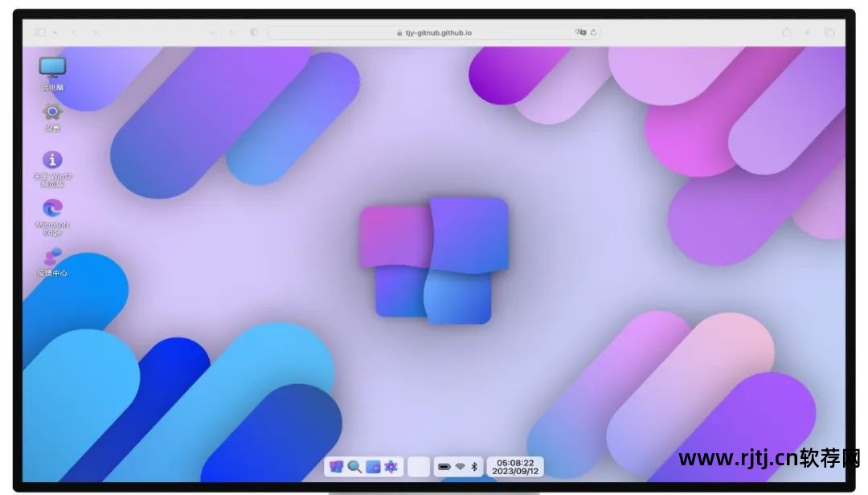Click the battery status icon
Viewport: 868px width, 495px height.
click(444, 467)
